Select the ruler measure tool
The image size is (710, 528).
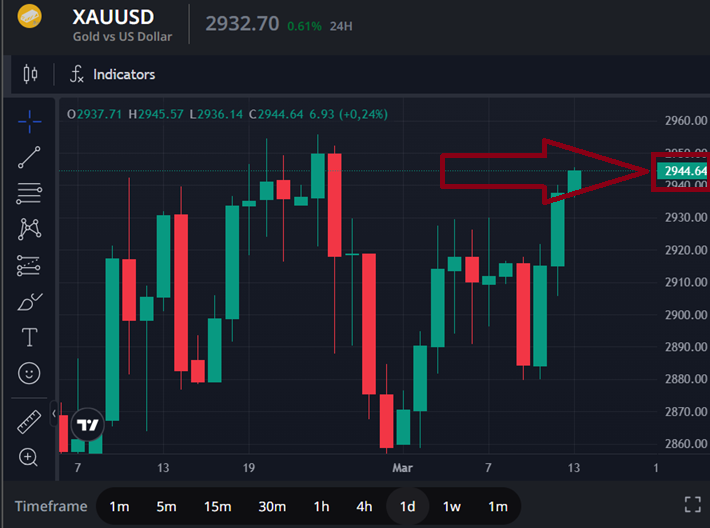(29, 422)
